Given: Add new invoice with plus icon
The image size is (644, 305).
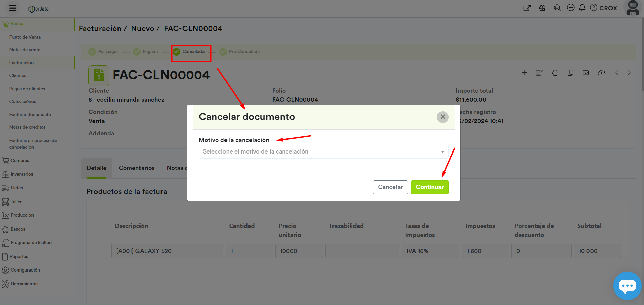Looking at the screenshot, I should pos(524,73).
